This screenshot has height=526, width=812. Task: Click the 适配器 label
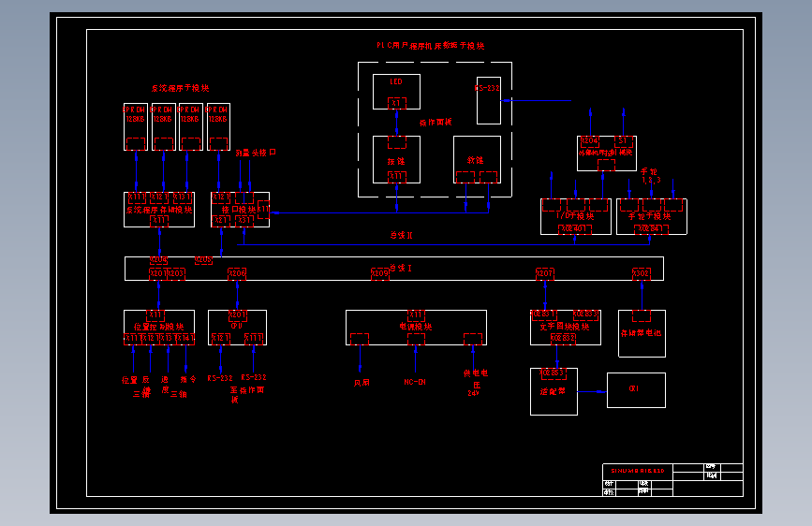(553, 391)
